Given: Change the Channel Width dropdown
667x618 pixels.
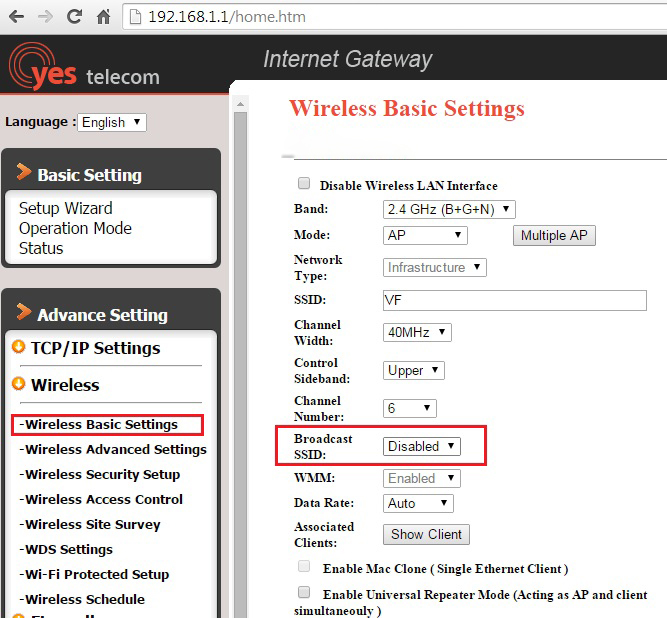Looking at the screenshot, I should click(417, 332).
